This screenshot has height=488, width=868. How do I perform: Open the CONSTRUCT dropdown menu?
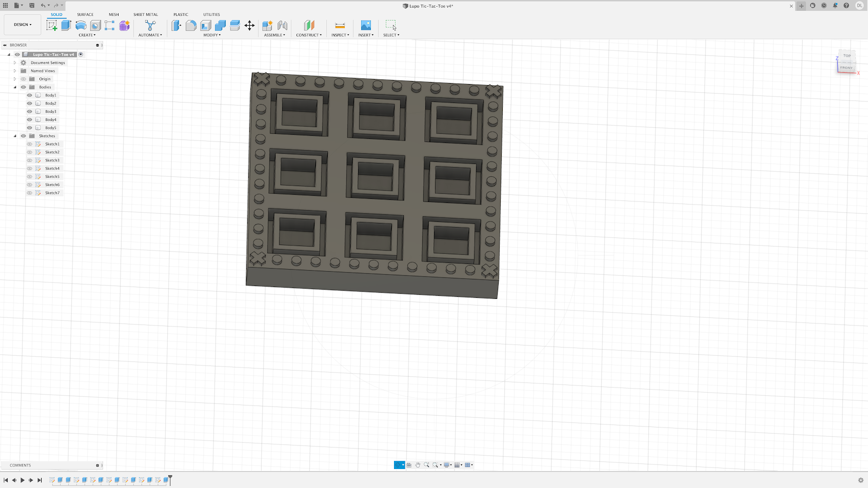pos(309,35)
